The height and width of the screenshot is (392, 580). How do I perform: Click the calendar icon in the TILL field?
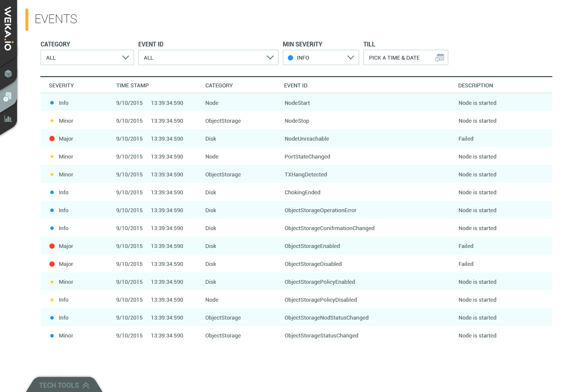click(440, 57)
